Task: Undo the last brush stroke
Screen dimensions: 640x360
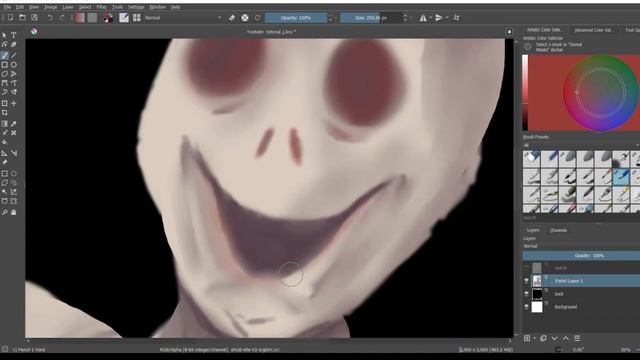Action: (x=50, y=18)
